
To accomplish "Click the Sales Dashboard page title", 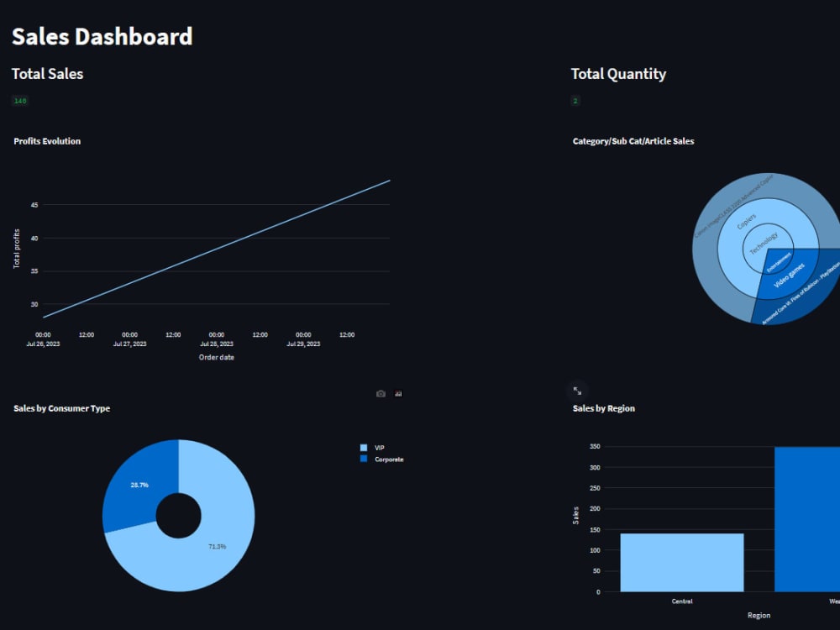I will coord(102,36).
